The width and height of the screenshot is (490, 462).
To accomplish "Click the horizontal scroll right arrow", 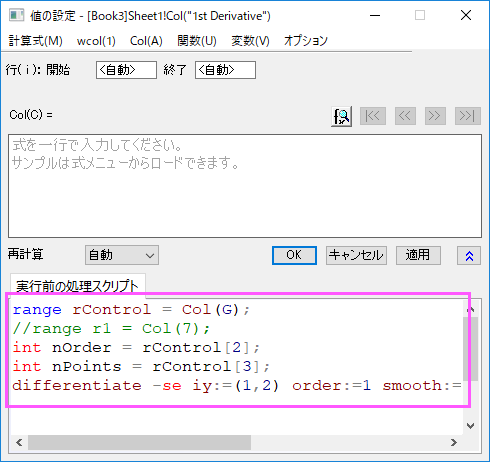I will (x=454, y=442).
